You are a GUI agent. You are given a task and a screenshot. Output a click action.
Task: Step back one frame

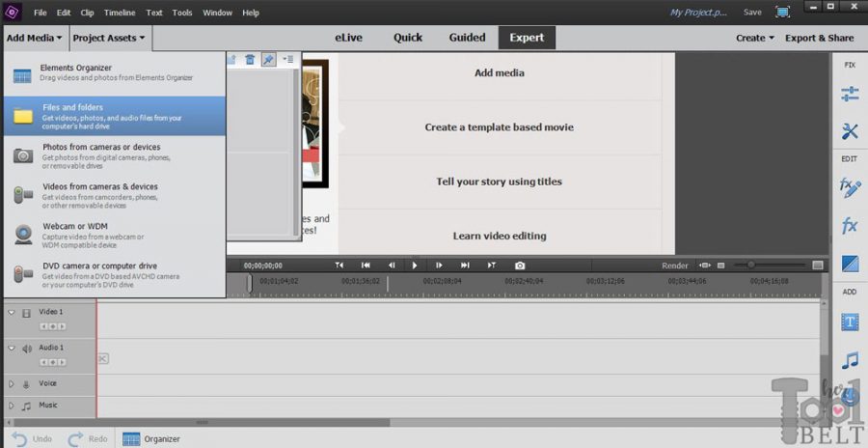392,266
